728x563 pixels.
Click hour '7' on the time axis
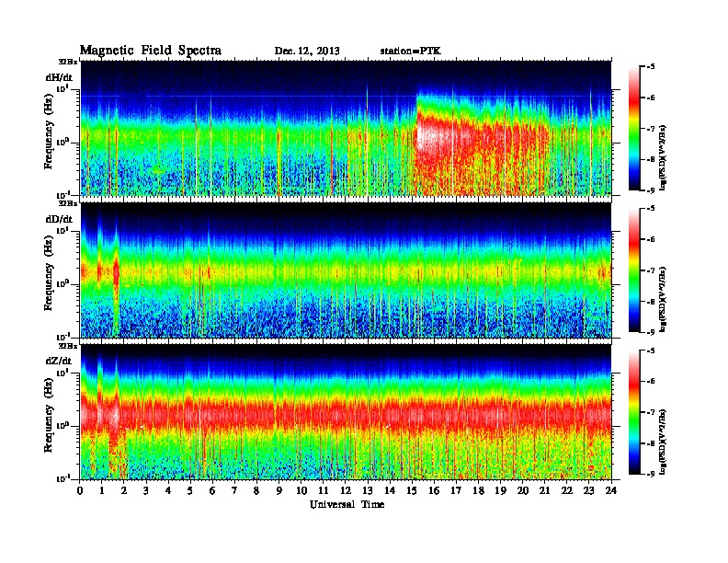click(234, 490)
